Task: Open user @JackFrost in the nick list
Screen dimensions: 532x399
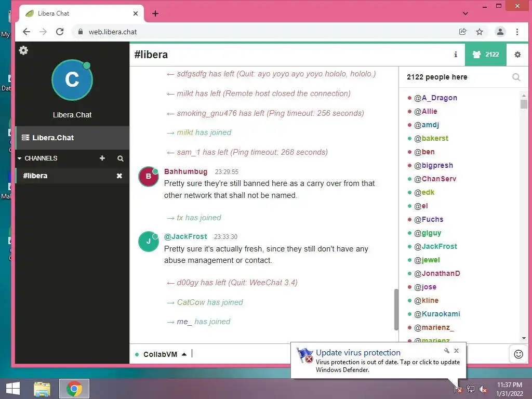Action: [435, 246]
